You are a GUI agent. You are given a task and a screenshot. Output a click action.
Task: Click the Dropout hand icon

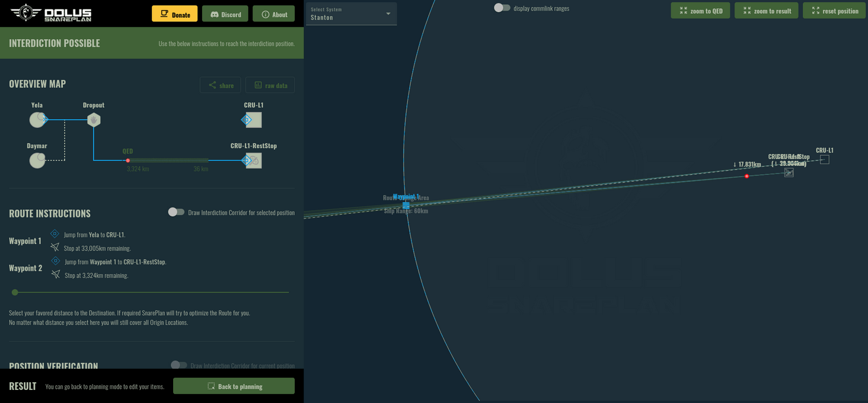click(93, 119)
